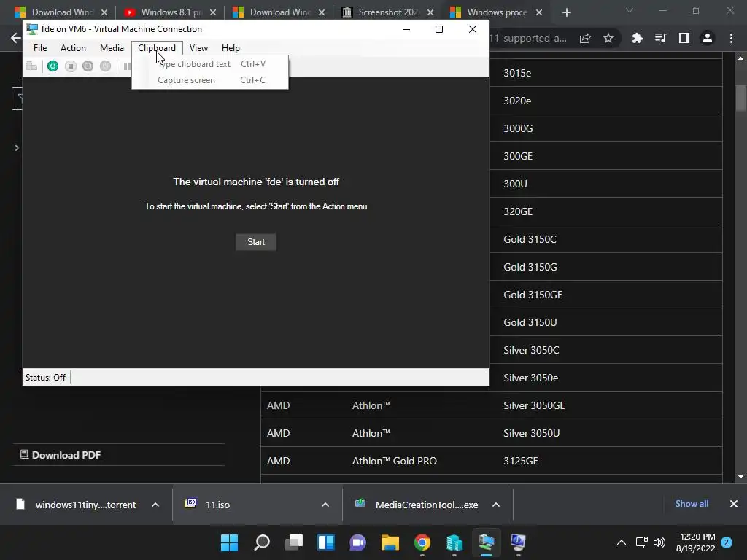The height and width of the screenshot is (560, 747).
Task: Switch to first Download Windows tab
Action: (61, 12)
